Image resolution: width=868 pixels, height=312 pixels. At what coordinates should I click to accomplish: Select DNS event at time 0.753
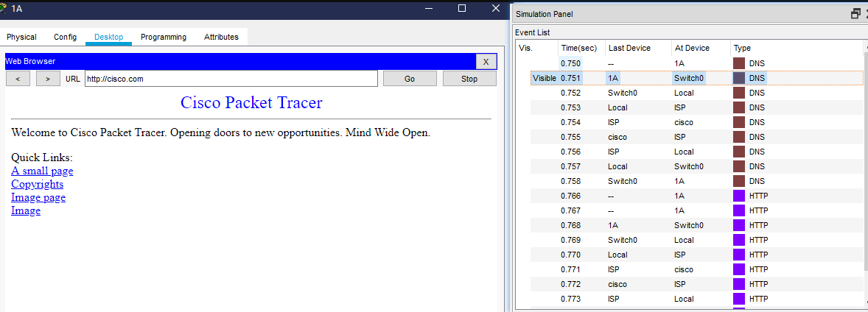pos(696,107)
